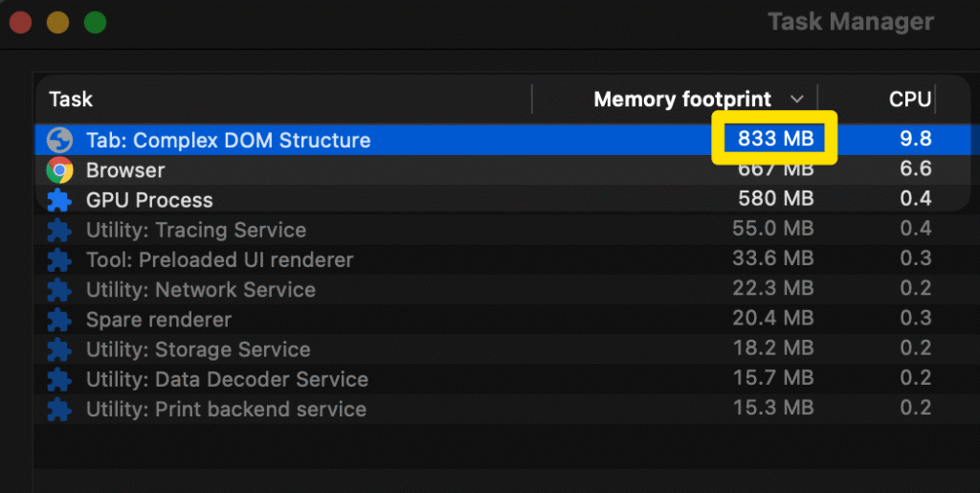This screenshot has width=980, height=493.
Task: Toggle sort arrow in Memory footprint header
Action: pyautogui.click(x=797, y=100)
